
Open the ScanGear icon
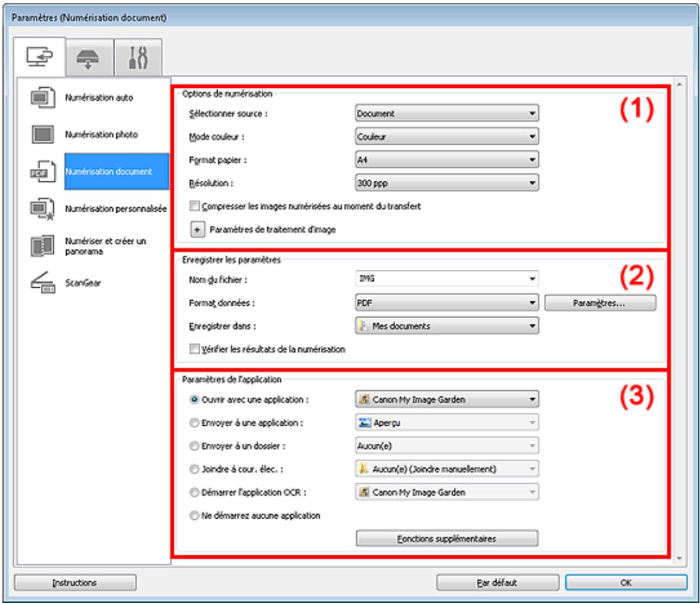pos(41,283)
